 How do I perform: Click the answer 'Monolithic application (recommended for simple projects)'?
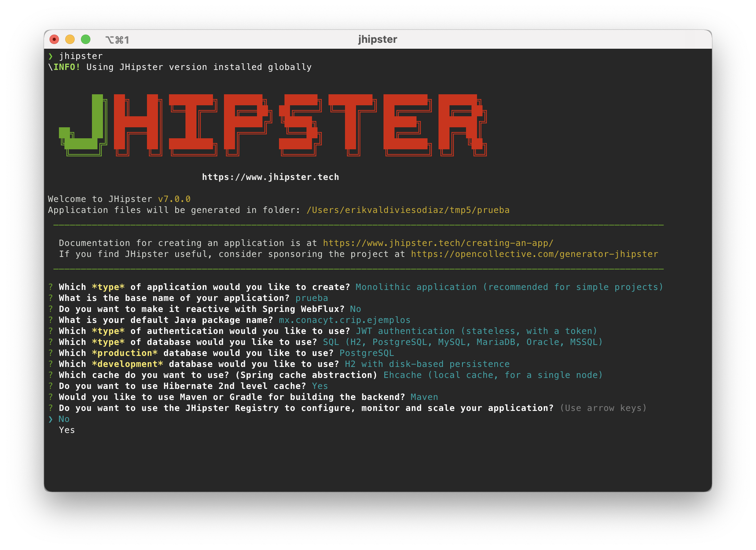click(x=509, y=287)
